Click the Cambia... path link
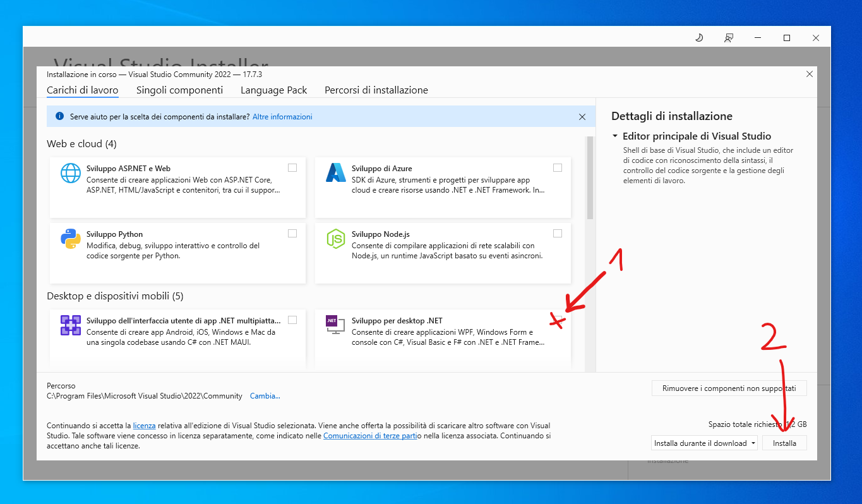The image size is (862, 504). pos(265,396)
